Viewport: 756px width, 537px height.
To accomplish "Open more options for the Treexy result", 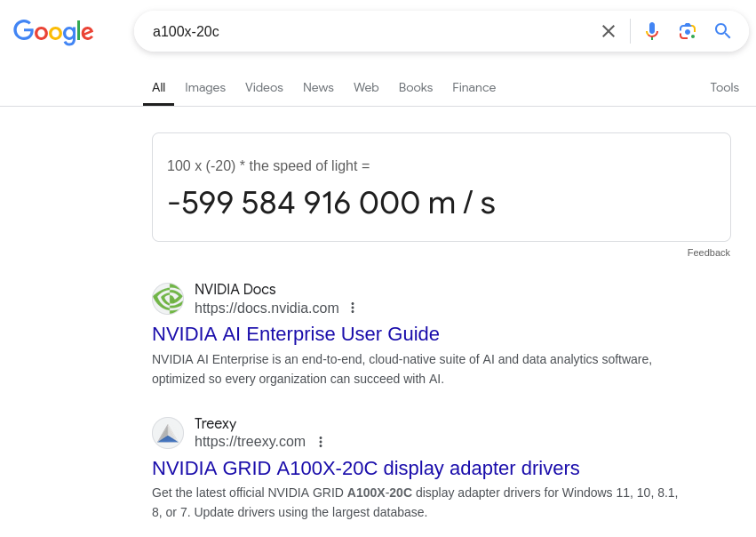I will 321,442.
